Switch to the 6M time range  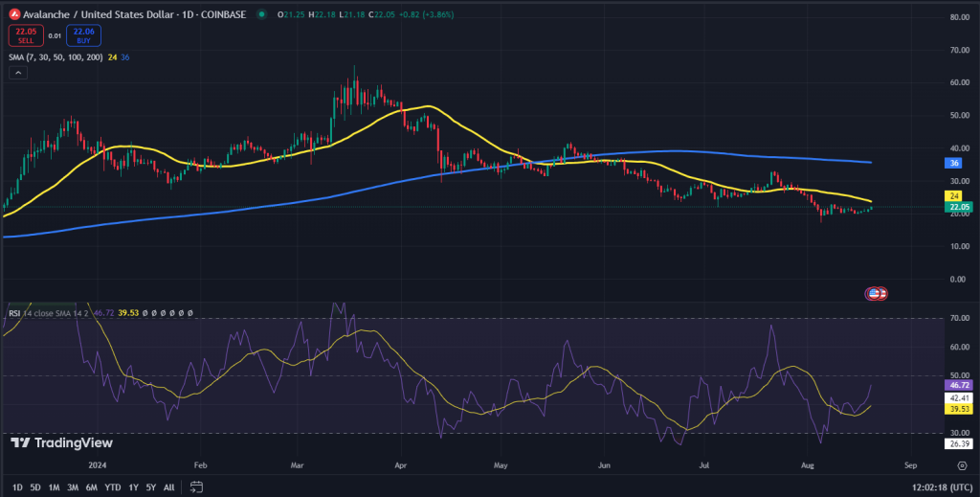[92, 486]
